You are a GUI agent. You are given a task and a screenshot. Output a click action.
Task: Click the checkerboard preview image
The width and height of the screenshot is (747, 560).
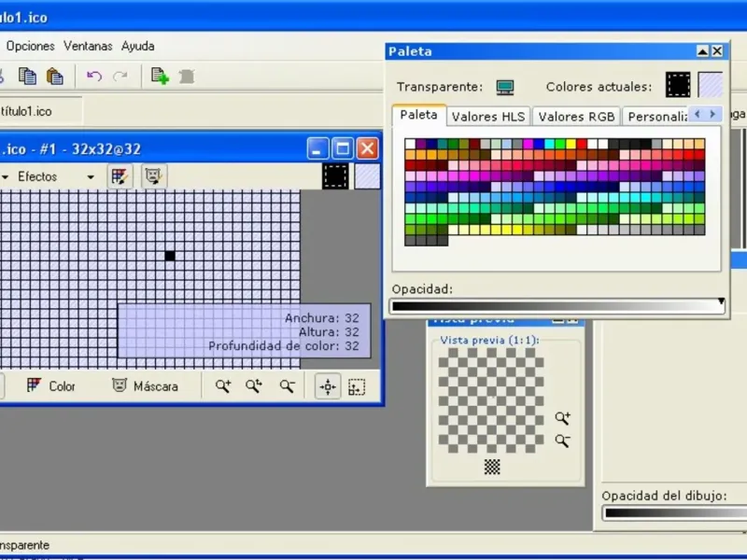pos(491,400)
